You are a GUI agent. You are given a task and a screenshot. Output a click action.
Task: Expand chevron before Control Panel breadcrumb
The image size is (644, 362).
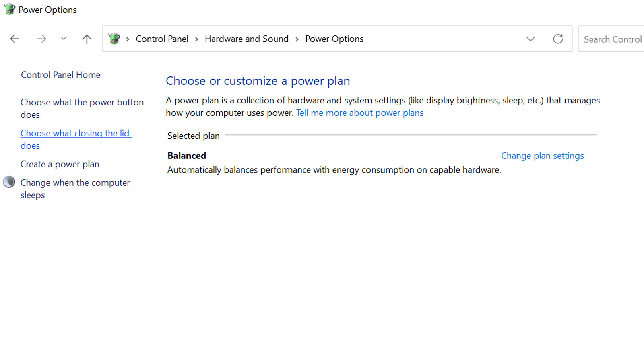tap(128, 39)
